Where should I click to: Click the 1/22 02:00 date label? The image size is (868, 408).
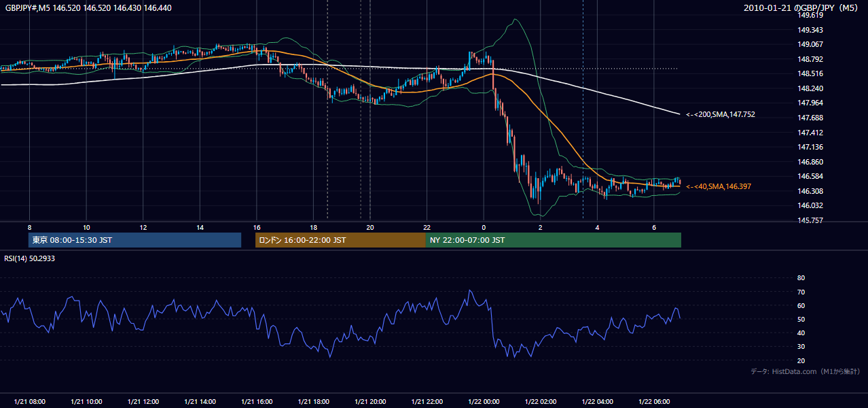540,402
